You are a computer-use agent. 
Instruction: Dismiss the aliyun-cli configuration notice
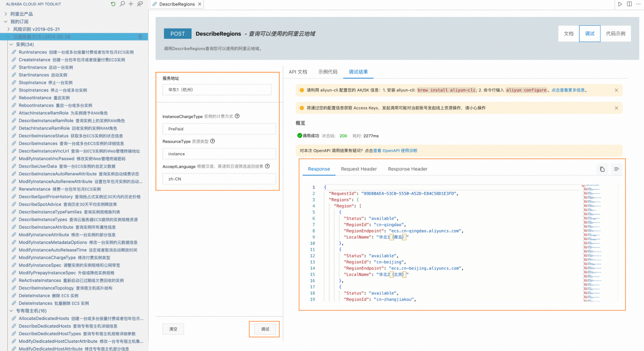(x=616, y=90)
